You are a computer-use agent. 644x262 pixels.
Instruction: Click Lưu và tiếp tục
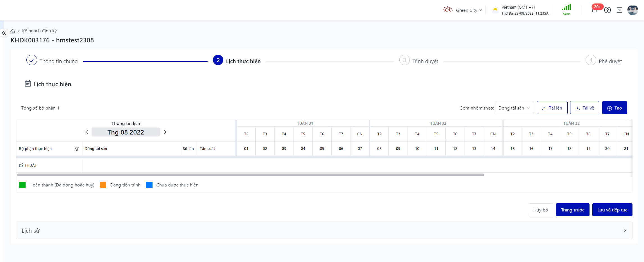612,210
